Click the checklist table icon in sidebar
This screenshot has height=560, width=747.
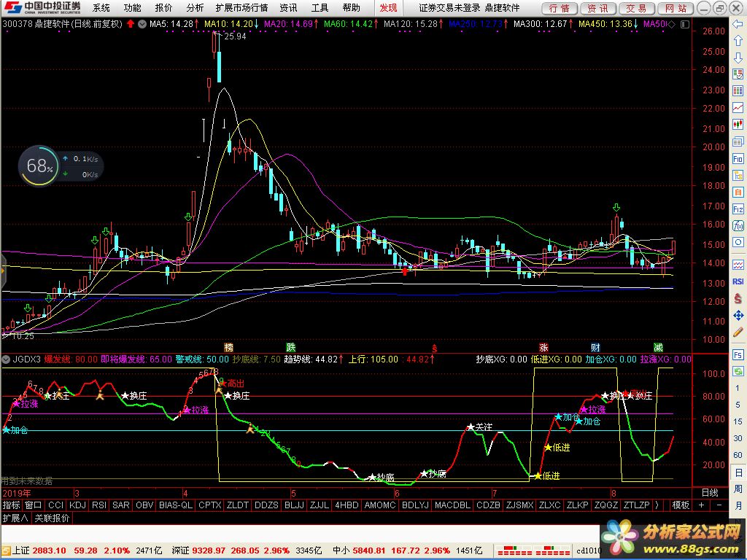click(738, 74)
